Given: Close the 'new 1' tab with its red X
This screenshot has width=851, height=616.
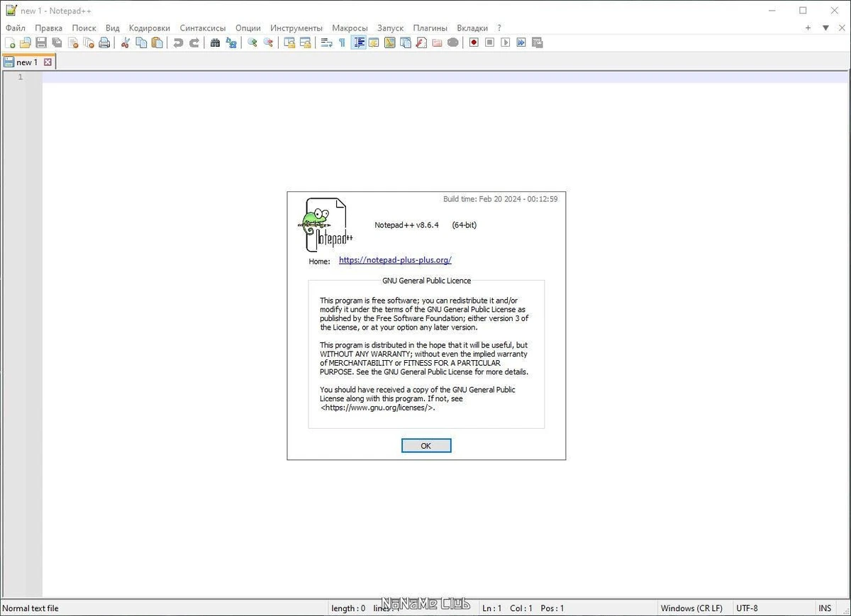Looking at the screenshot, I should click(x=48, y=62).
